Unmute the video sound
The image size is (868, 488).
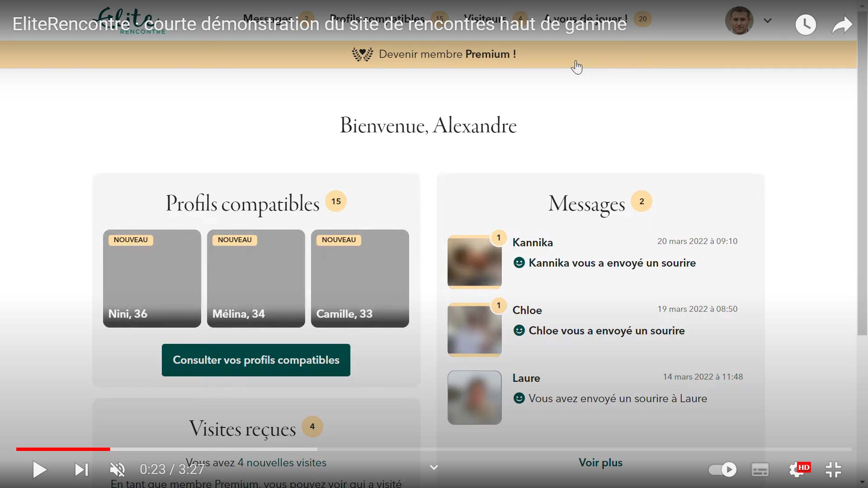[118, 470]
